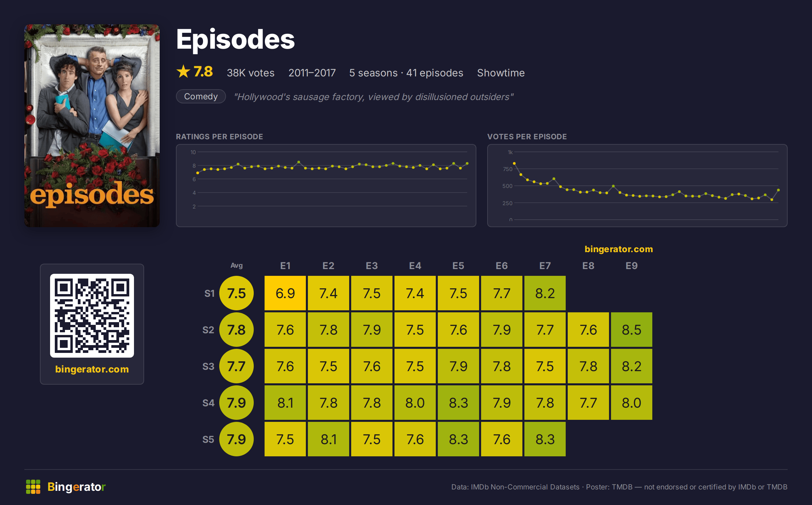Select the E9 column header
The image size is (812, 505).
pos(632,266)
